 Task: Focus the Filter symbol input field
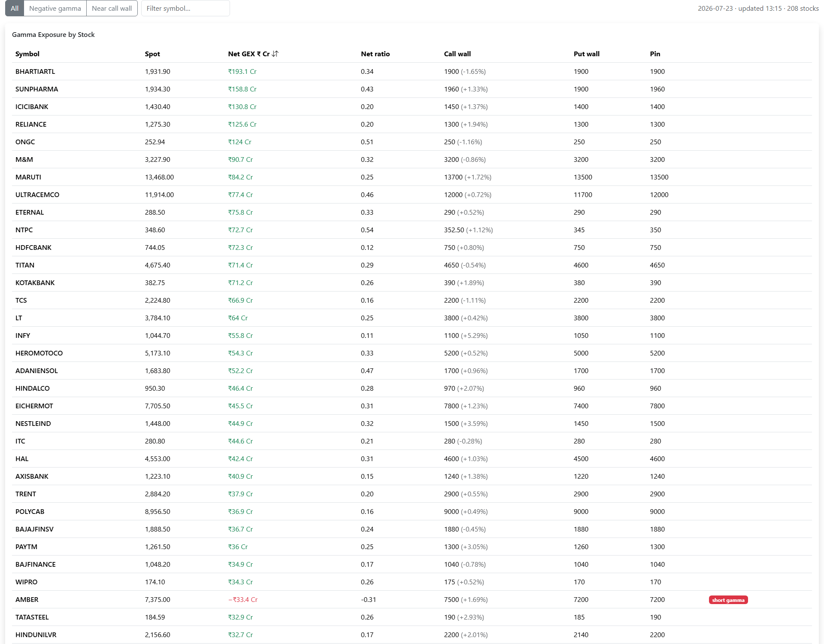185,8
